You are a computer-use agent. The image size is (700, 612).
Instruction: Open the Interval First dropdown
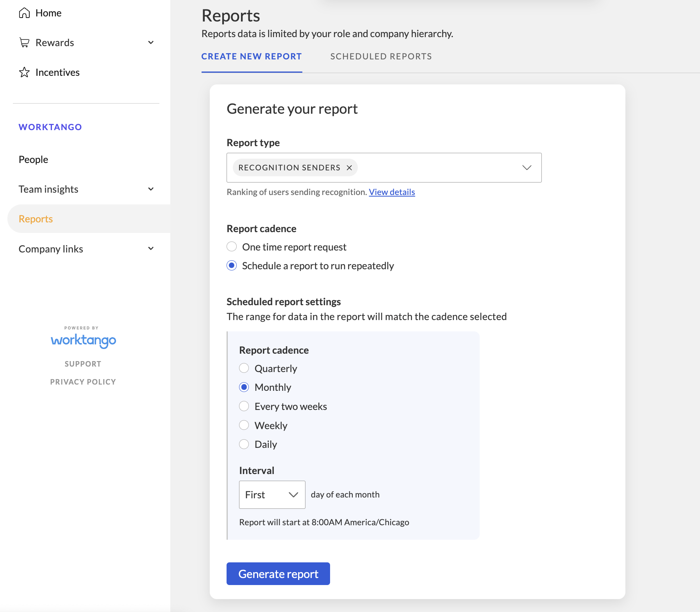272,495
